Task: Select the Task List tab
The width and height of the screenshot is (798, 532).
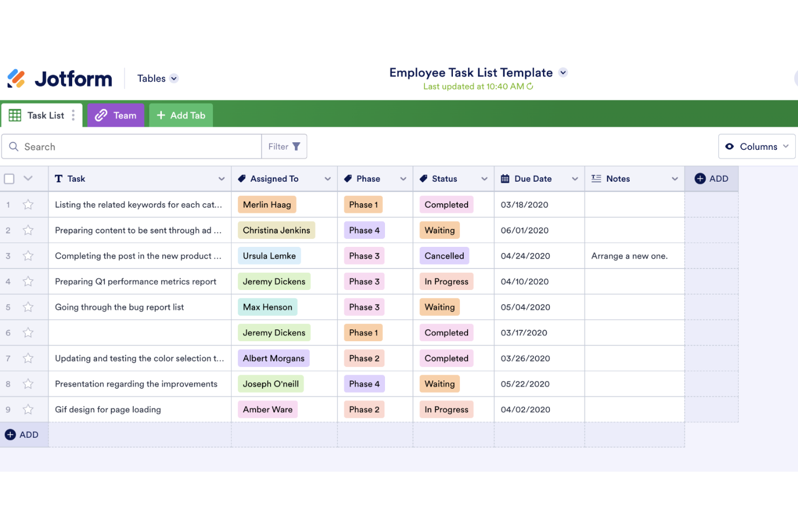Action: 45,115
